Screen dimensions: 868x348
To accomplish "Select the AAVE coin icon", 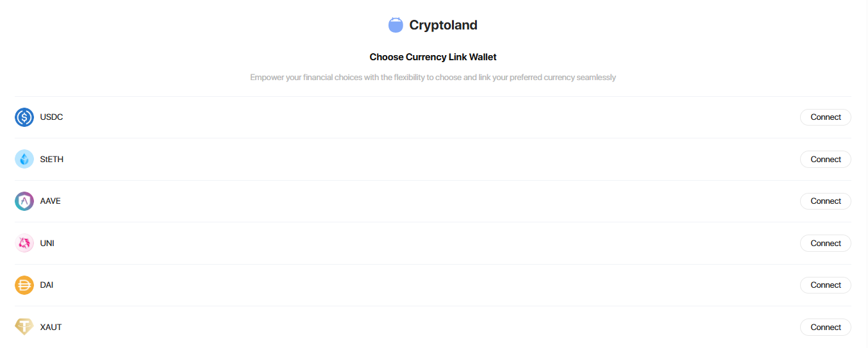I will click(x=24, y=201).
